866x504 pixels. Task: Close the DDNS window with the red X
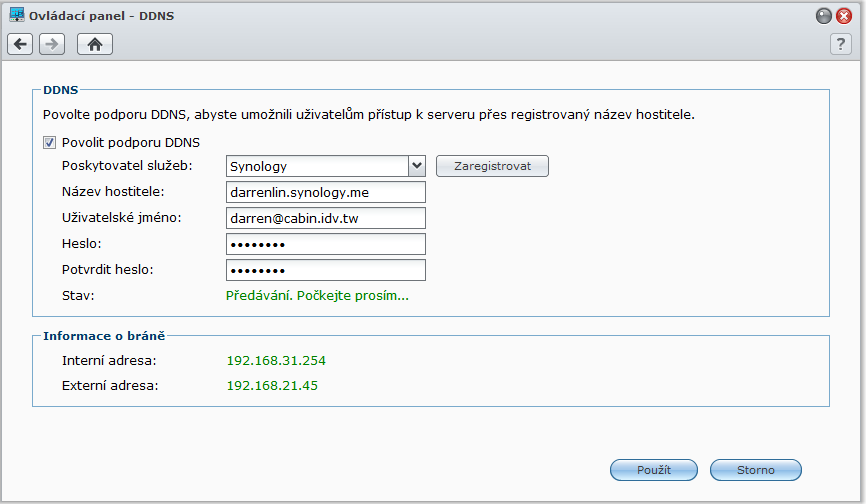pyautogui.click(x=844, y=16)
